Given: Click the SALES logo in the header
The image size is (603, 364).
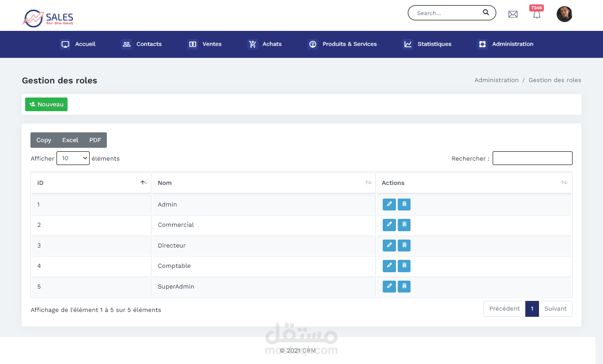Looking at the screenshot, I should (x=48, y=18).
